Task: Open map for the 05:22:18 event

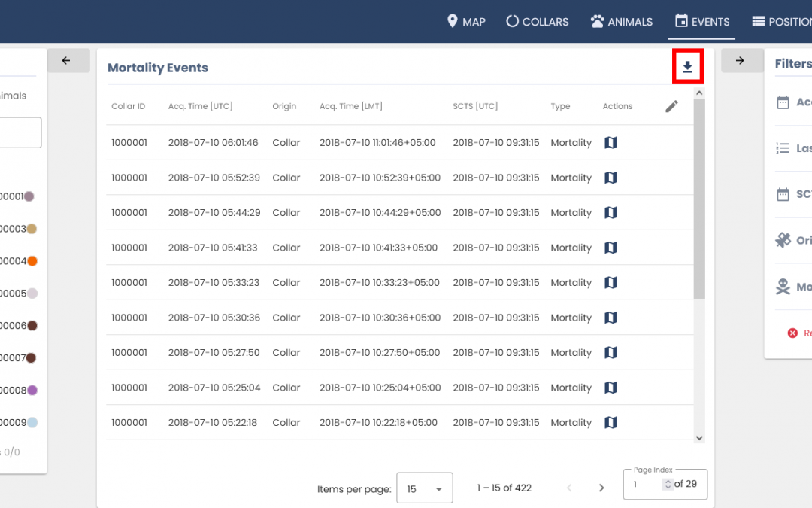Action: [611, 423]
